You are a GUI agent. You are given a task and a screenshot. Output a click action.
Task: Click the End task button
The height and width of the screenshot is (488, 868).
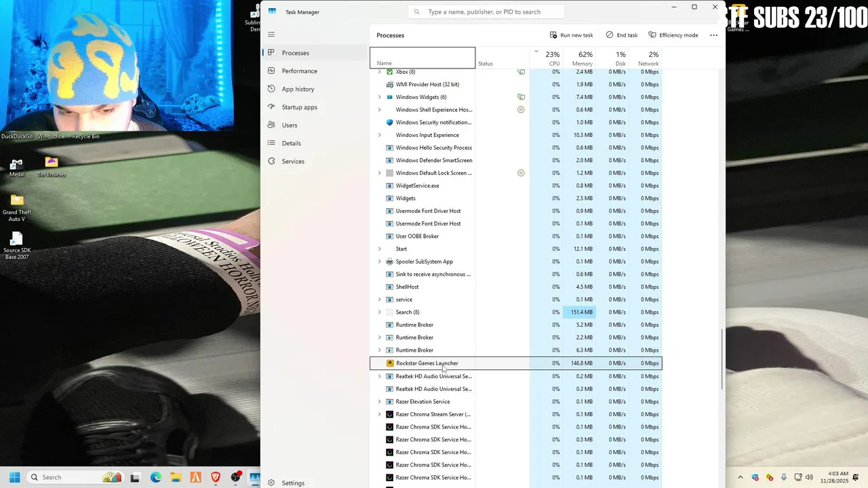[x=622, y=35]
